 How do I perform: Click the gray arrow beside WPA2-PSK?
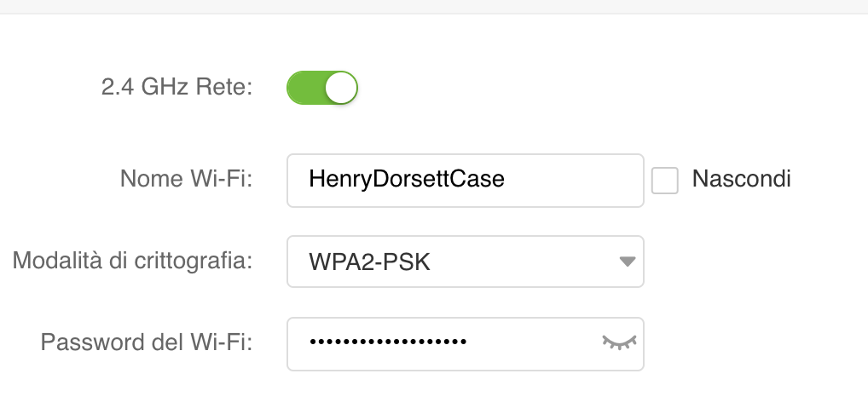[x=627, y=262]
